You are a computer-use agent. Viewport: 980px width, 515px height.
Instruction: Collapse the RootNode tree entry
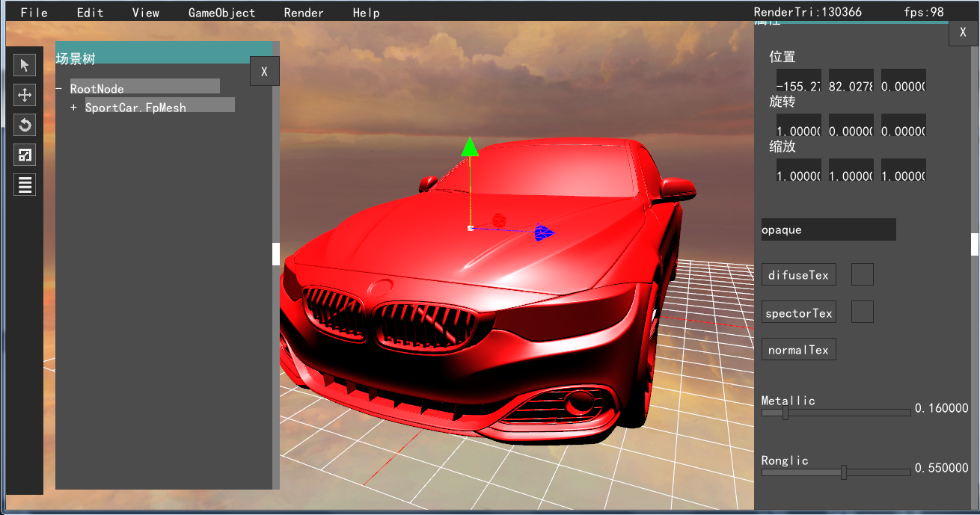[x=58, y=88]
